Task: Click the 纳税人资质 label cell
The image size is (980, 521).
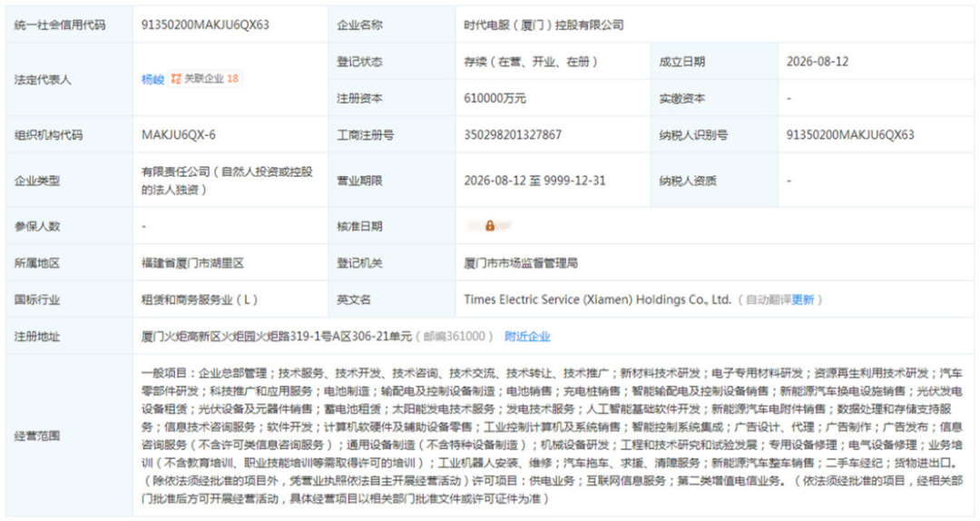Action: click(714, 180)
